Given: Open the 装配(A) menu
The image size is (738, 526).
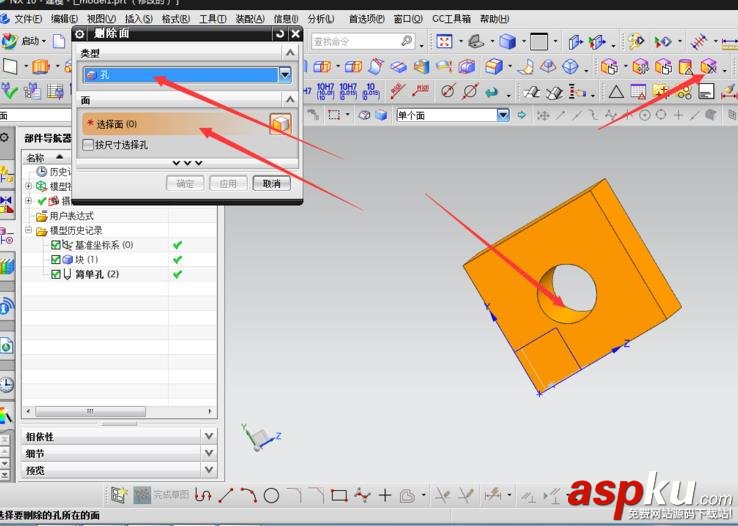Looking at the screenshot, I should point(250,19).
